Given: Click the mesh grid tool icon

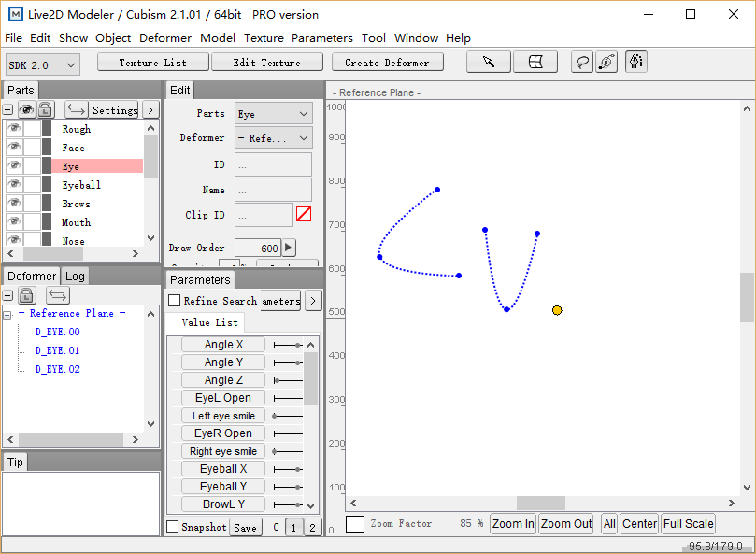Looking at the screenshot, I should (535, 63).
